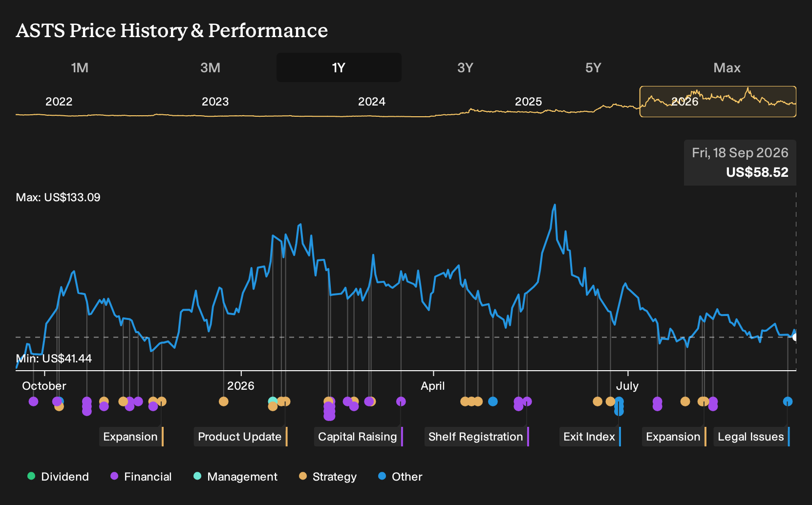This screenshot has width=812, height=505.
Task: Select the blue Legal Issues event marker dot
Action: point(788,401)
